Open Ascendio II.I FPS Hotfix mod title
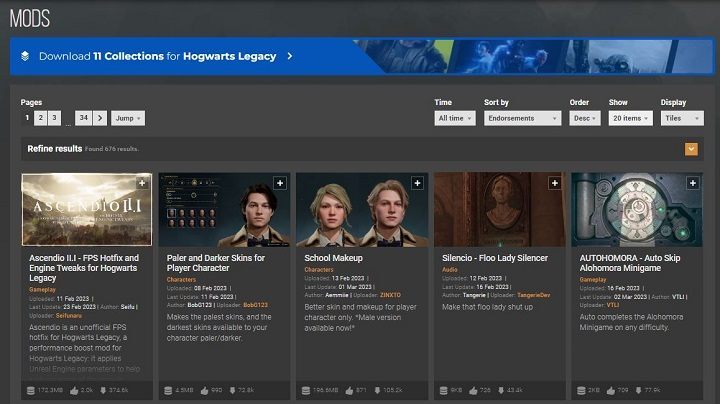This screenshot has width=720, height=404. point(84,268)
